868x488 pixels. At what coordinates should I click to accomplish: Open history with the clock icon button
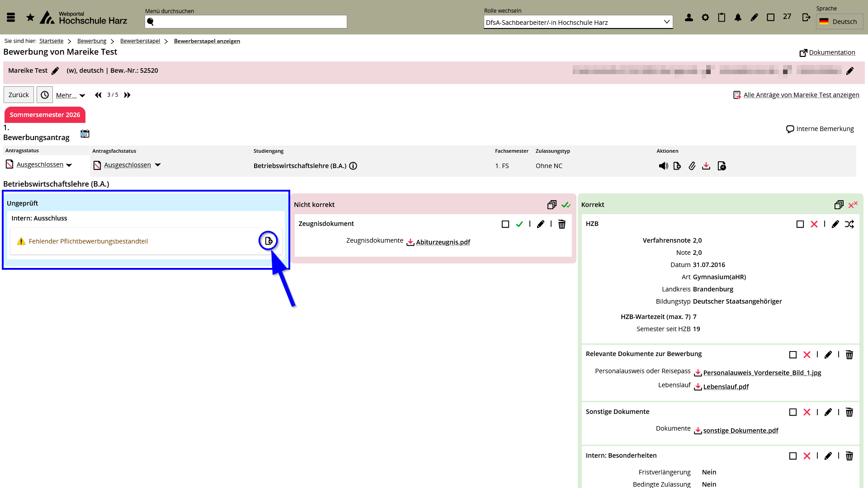pos(45,95)
